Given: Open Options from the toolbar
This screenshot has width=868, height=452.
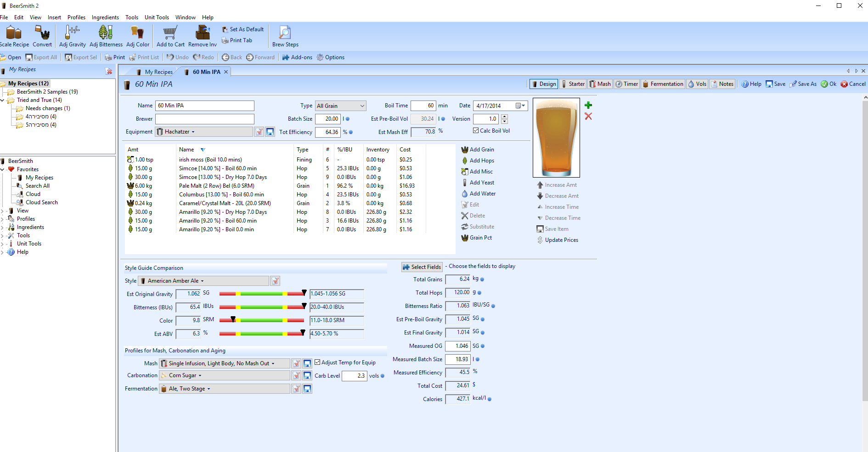Looking at the screenshot, I should point(331,57).
